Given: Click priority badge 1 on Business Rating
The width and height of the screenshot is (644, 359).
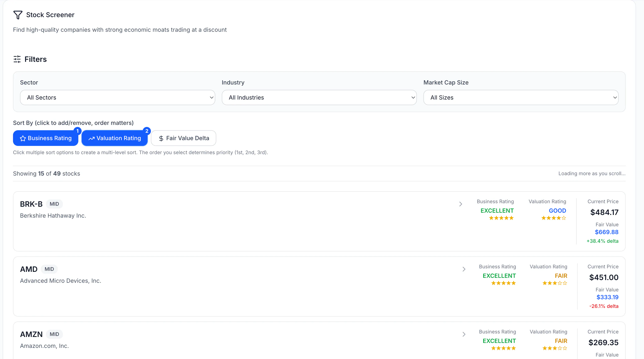Looking at the screenshot, I should pyautogui.click(x=78, y=131).
